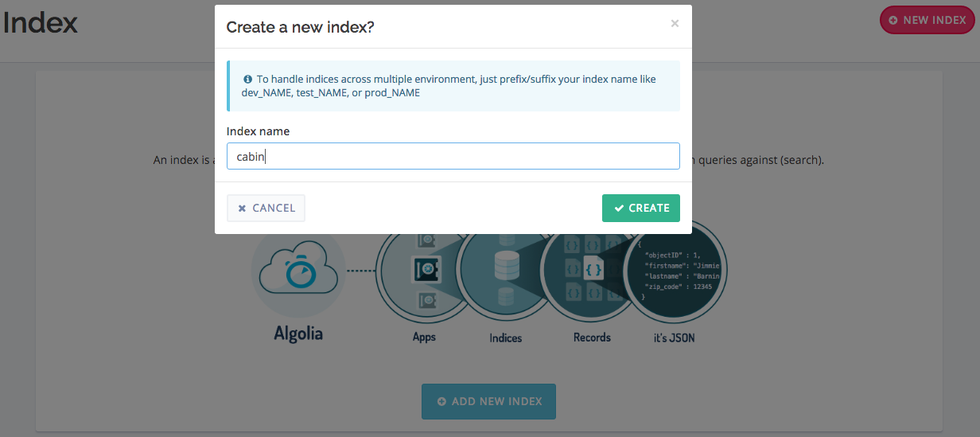Click the it's JSON caption label
The height and width of the screenshot is (437, 980).
[x=674, y=338]
